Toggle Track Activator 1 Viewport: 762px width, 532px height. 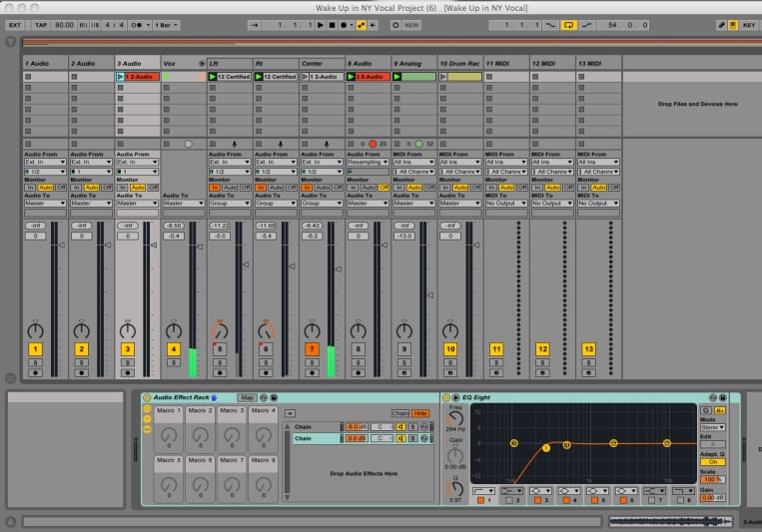[36, 348]
